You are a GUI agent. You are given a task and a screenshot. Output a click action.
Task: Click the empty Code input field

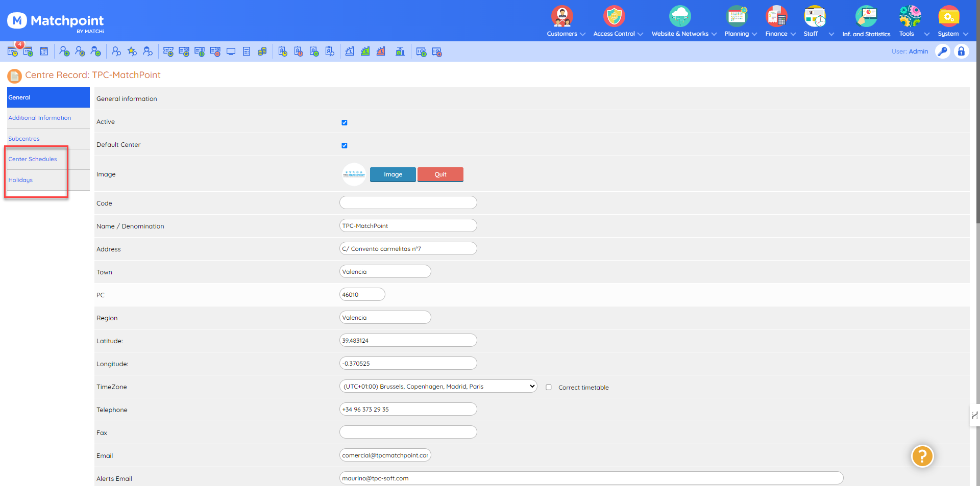(408, 202)
